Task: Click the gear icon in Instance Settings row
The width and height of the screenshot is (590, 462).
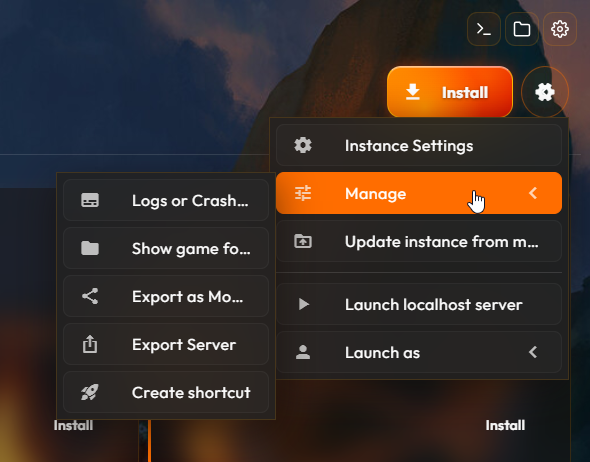Action: [303, 145]
